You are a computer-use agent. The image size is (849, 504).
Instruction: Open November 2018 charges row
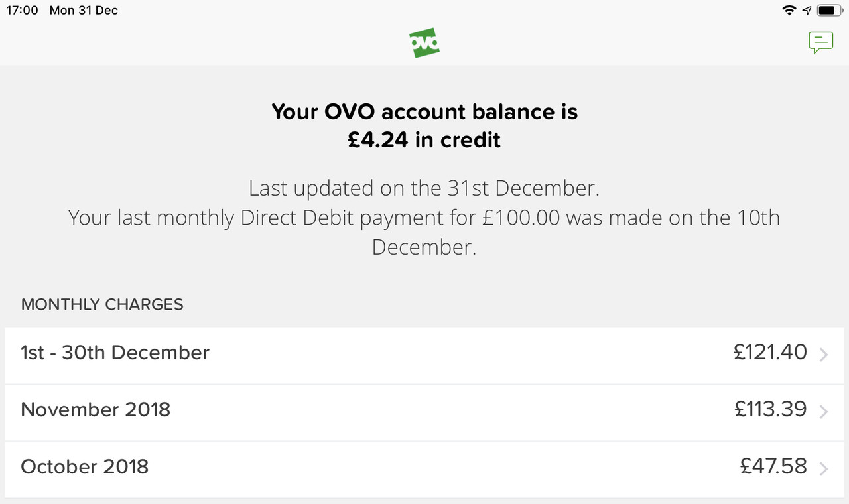coord(96,410)
